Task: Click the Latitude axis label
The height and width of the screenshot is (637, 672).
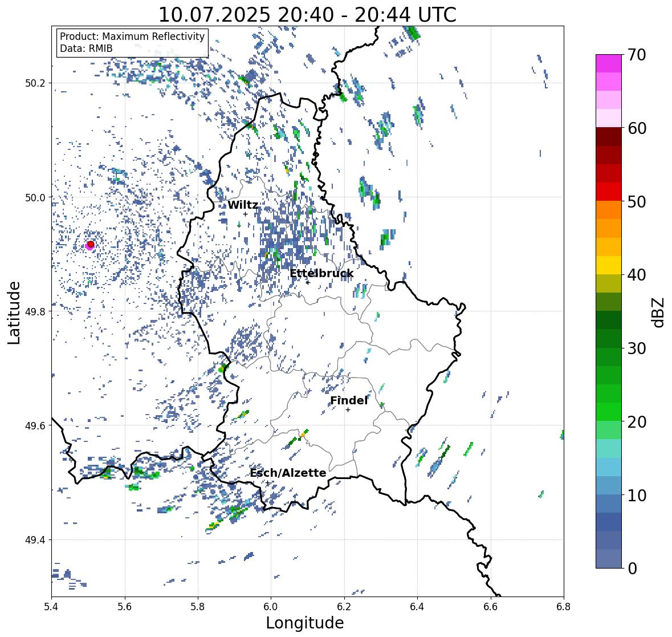Action: click(14, 313)
